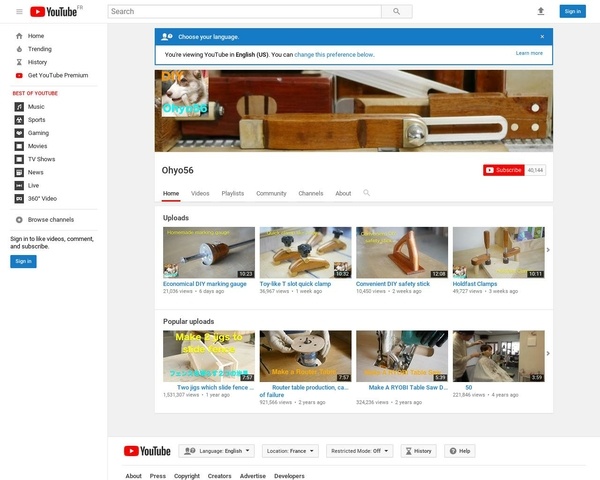The image size is (600, 480).
Task: Open Toy-like T slot quick clamp thumbnail
Action: point(305,252)
